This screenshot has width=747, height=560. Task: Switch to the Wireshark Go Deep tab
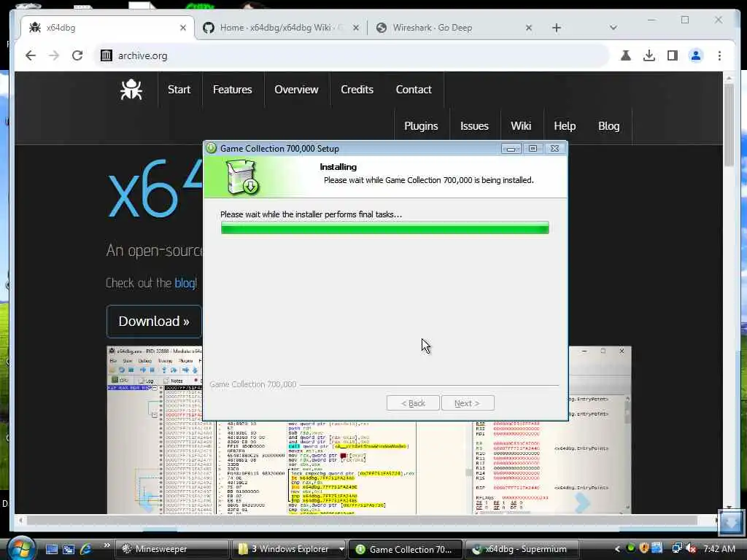[x=448, y=28]
